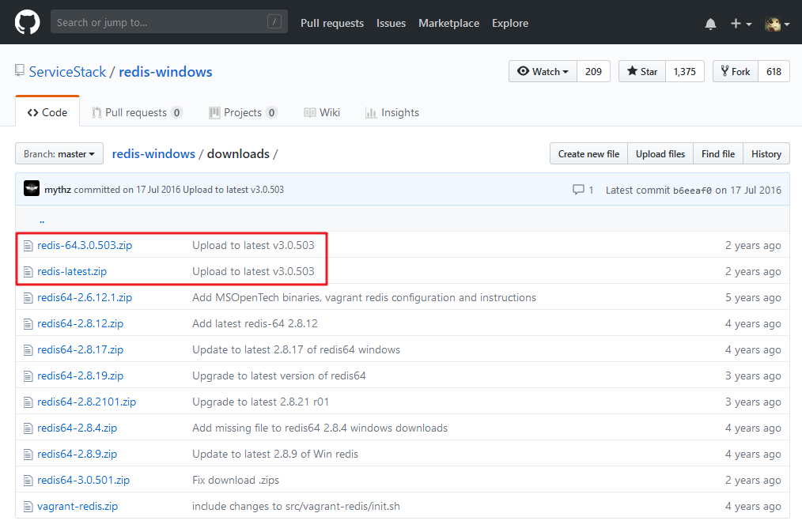The width and height of the screenshot is (802, 532).
Task: Open latest commit b6eeaf0 link
Action: (692, 191)
